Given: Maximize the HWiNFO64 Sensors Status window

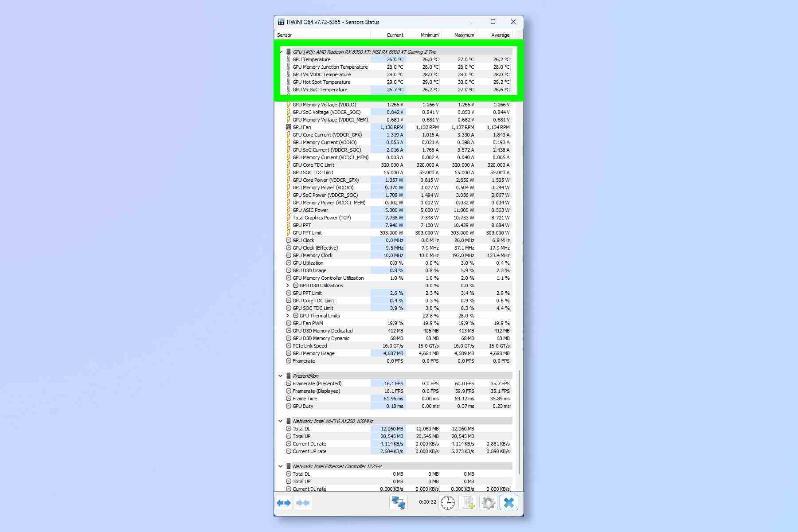Looking at the screenshot, I should coord(493,22).
